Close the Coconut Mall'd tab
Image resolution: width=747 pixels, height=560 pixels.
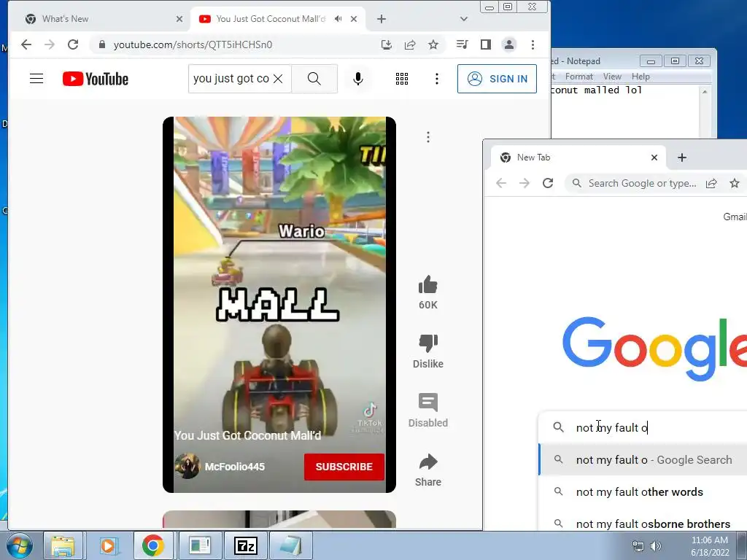(x=354, y=19)
